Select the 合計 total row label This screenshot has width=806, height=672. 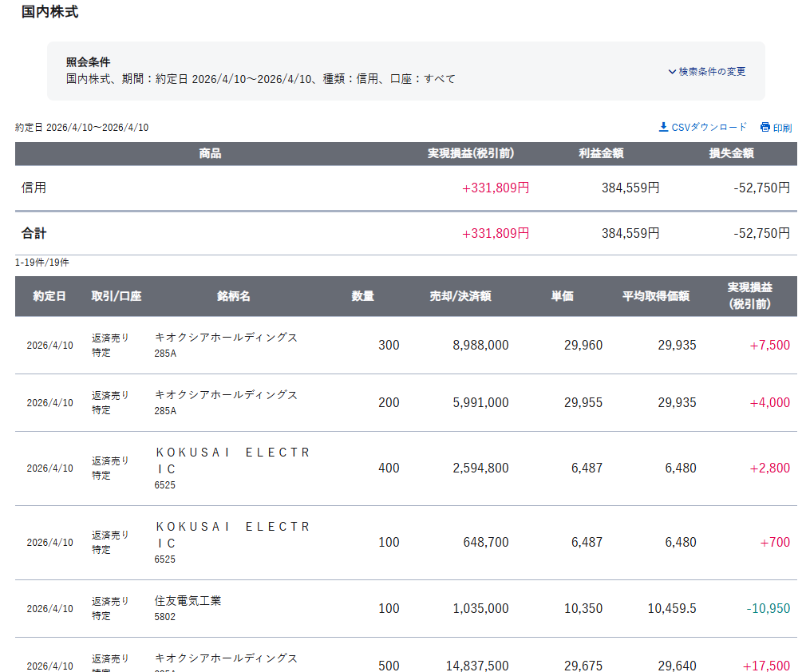point(34,233)
